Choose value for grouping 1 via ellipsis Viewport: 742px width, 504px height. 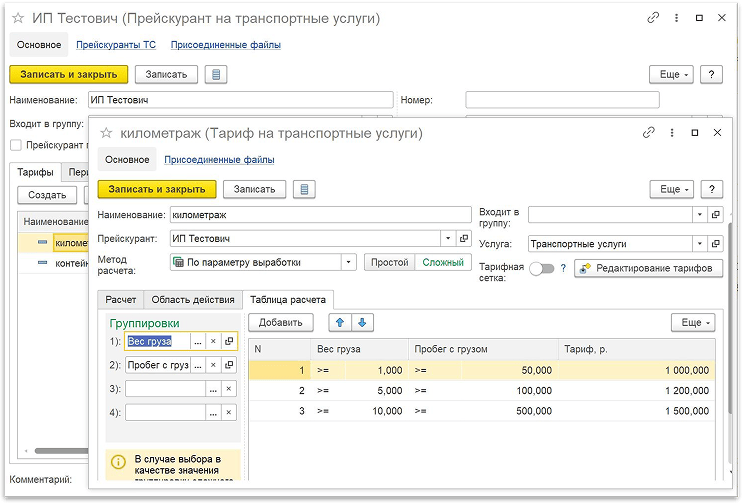tap(198, 341)
